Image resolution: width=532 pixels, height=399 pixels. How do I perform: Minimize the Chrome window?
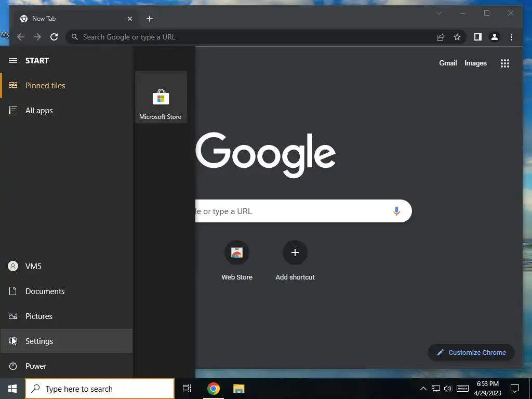(463, 13)
